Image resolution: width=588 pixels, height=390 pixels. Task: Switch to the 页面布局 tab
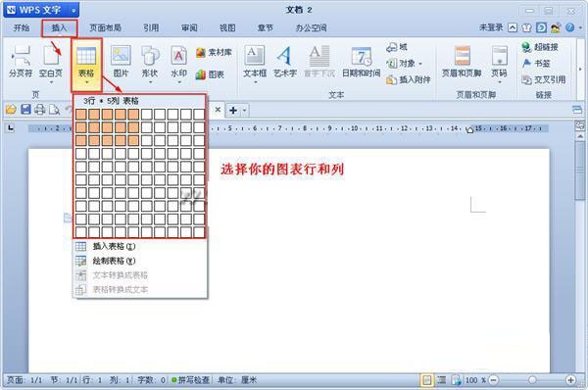(105, 27)
